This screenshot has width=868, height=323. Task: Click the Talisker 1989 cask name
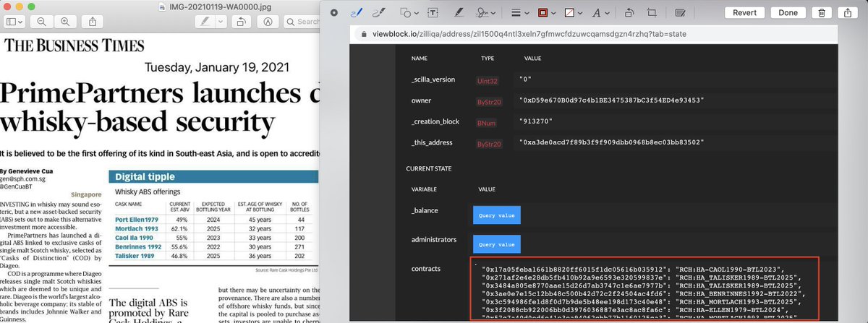point(135,255)
